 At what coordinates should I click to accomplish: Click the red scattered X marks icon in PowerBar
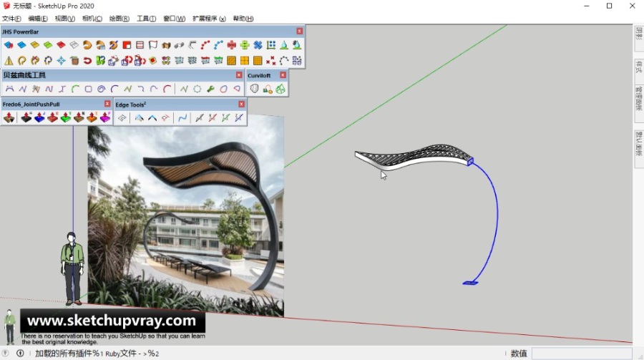tap(270, 61)
